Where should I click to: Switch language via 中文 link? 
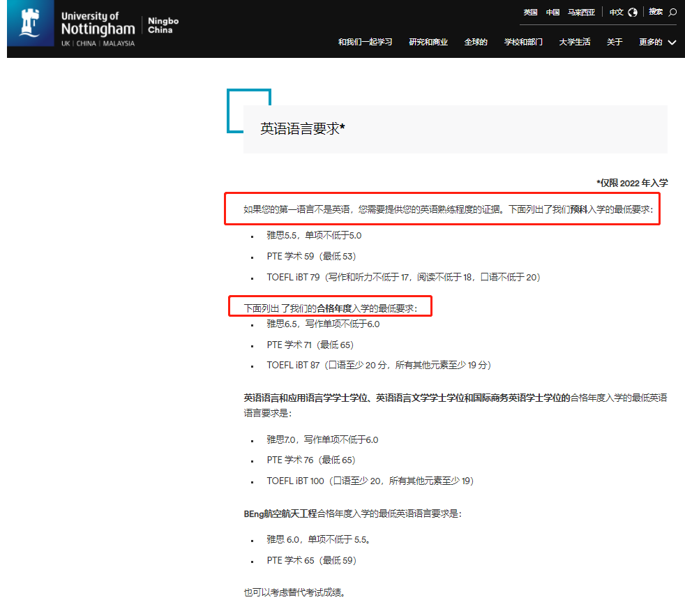click(x=616, y=13)
